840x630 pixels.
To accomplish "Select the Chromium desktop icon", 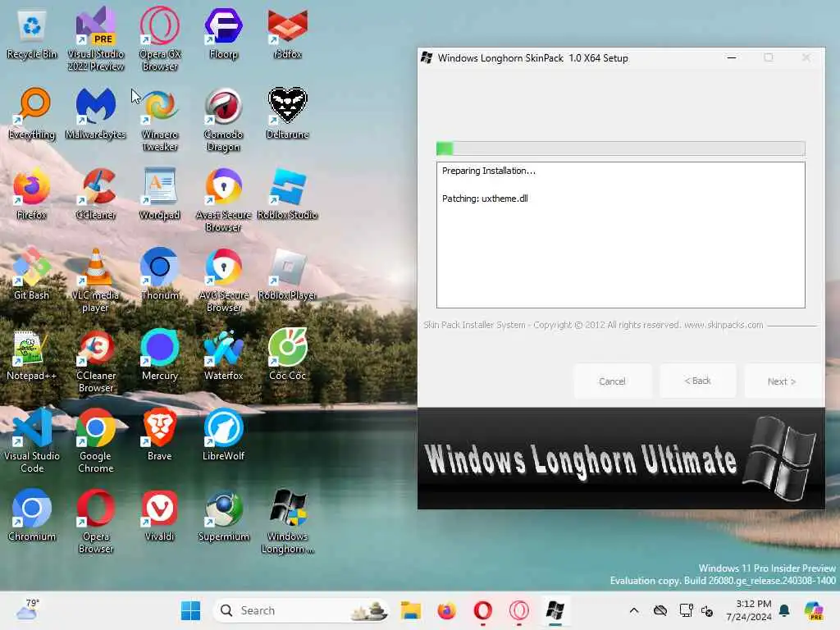I will click(32, 515).
